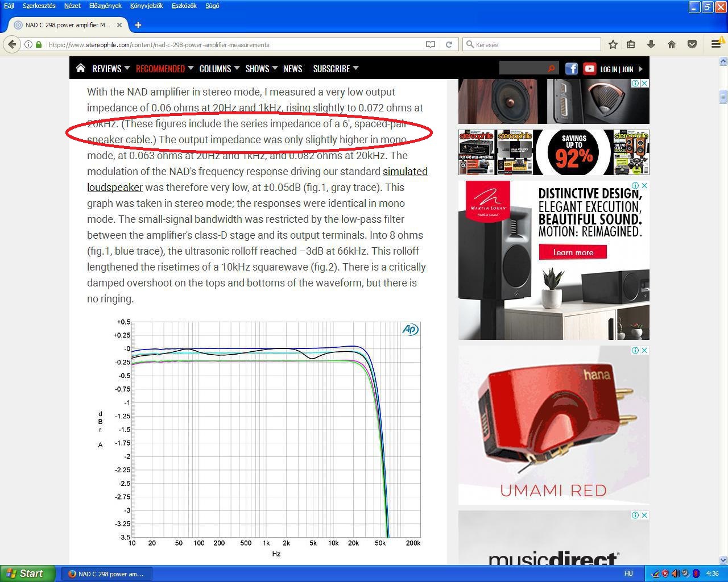728x582 pixels.
Task: Click the vertical scrollbar thumb
Action: (723, 97)
